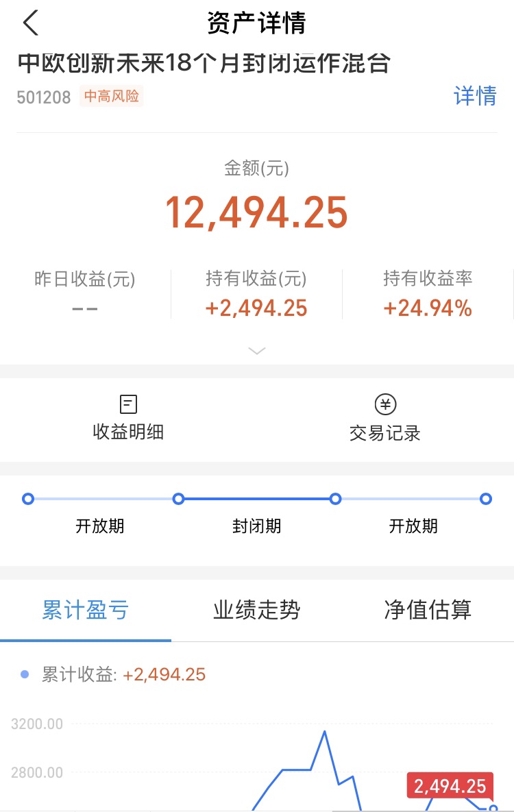Open the 交易记录 yen icon

pos(385,404)
